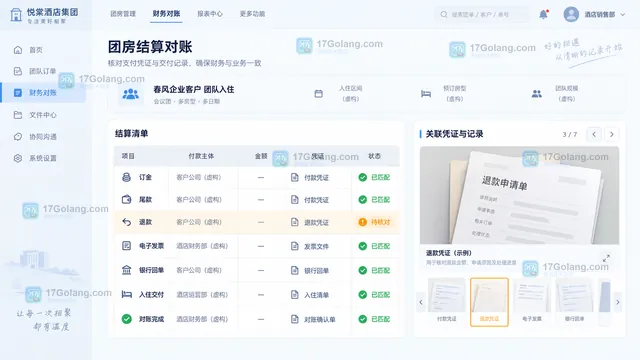This screenshot has height=360, width=640.
Task: Select the 退款凭证 thumbnail
Action: 489,302
